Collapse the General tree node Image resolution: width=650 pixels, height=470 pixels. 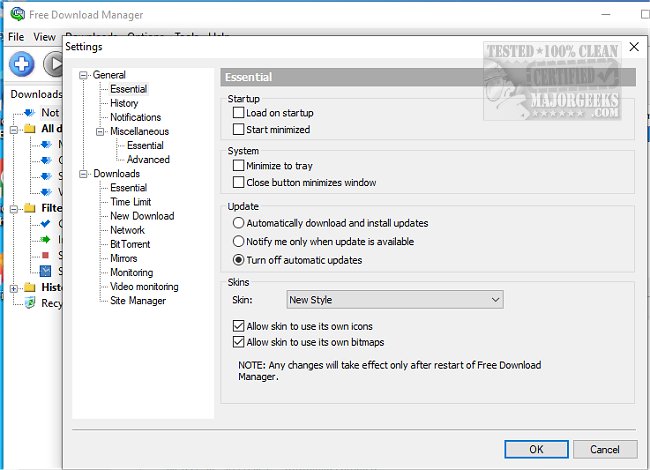coord(85,75)
